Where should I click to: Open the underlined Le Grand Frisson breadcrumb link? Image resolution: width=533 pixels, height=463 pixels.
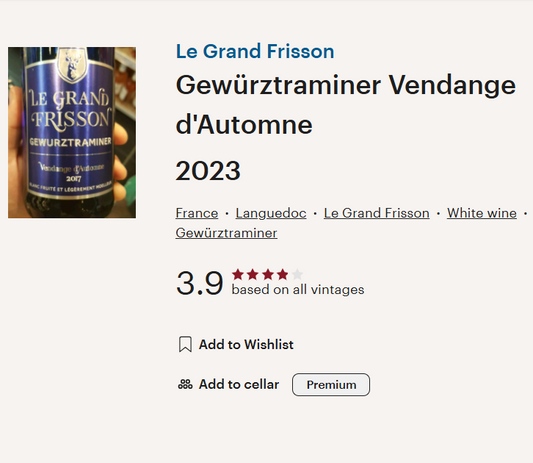(x=377, y=213)
